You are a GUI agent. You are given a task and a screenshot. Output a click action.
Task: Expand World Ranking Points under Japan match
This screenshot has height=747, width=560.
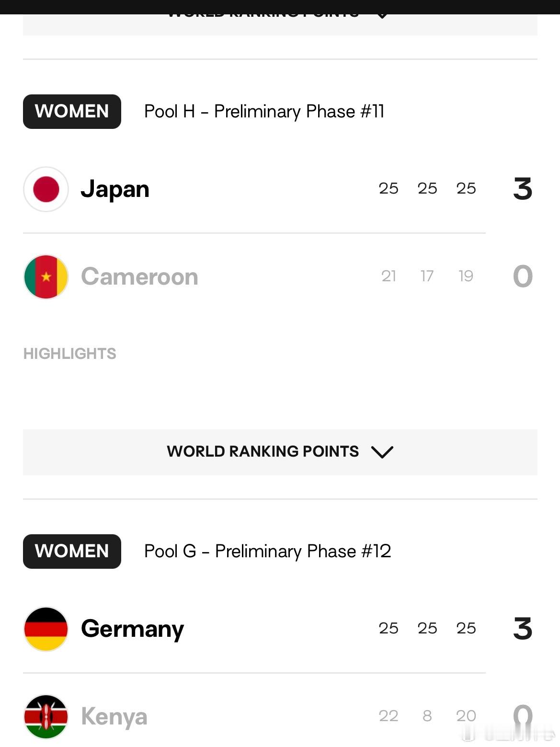tap(280, 452)
